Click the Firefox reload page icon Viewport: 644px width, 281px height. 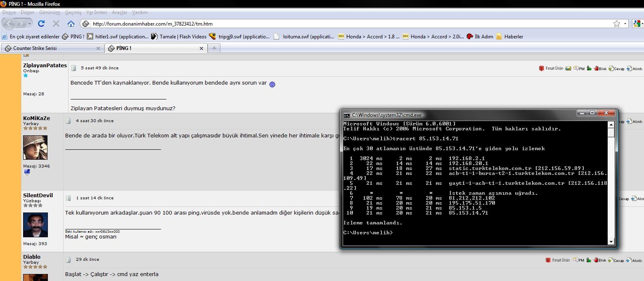[41, 24]
